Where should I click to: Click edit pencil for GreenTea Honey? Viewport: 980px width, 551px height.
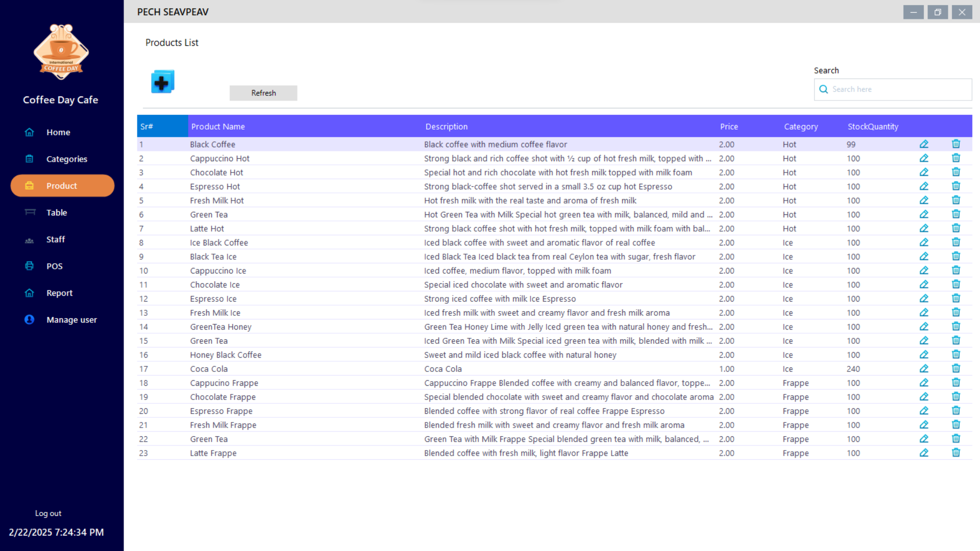coord(924,327)
